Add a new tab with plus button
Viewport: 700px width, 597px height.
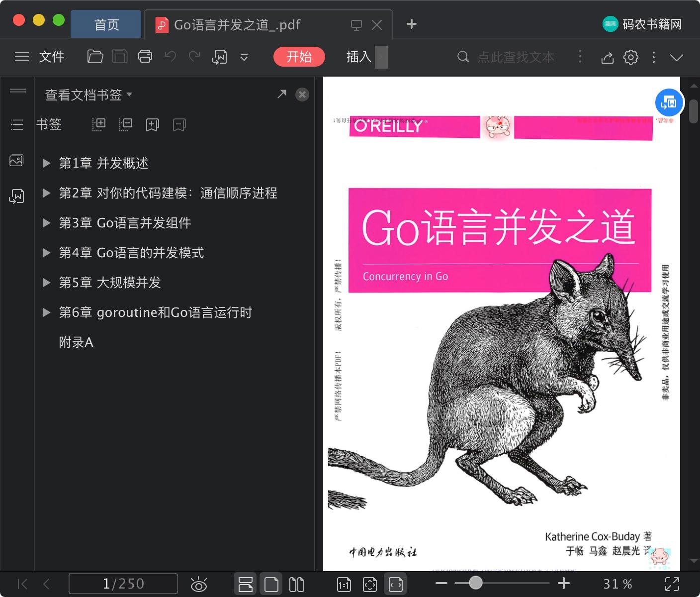[x=412, y=24]
